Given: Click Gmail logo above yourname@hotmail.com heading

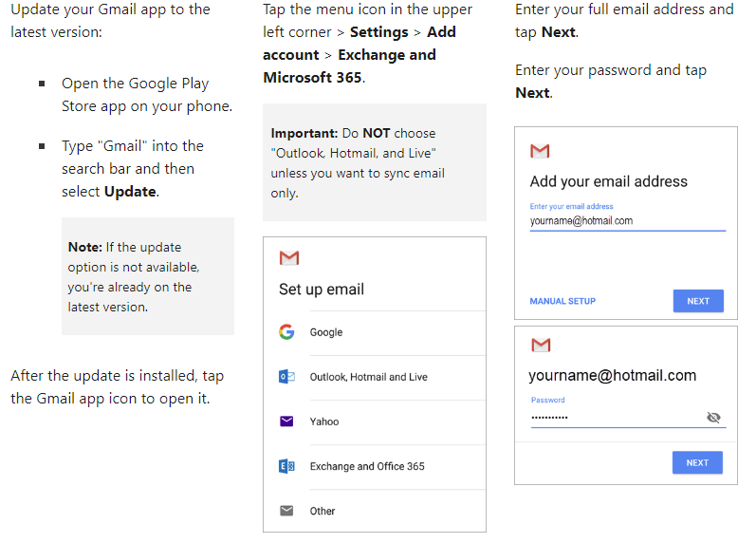Looking at the screenshot, I should click(541, 346).
